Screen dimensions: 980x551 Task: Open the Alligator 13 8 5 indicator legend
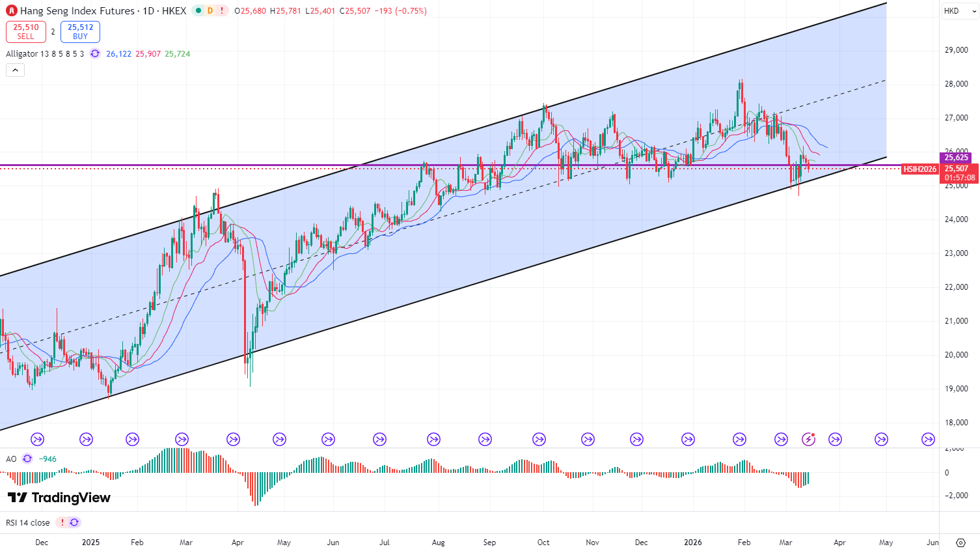44,54
